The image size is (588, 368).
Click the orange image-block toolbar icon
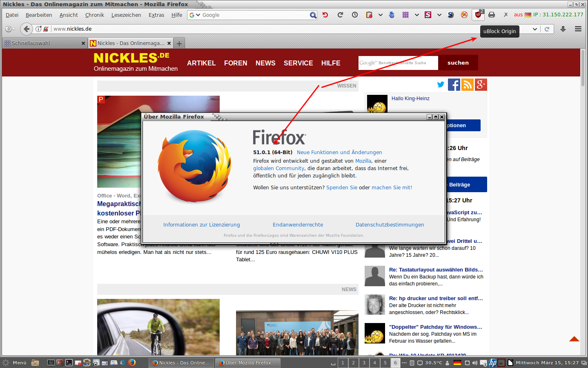pos(464,15)
